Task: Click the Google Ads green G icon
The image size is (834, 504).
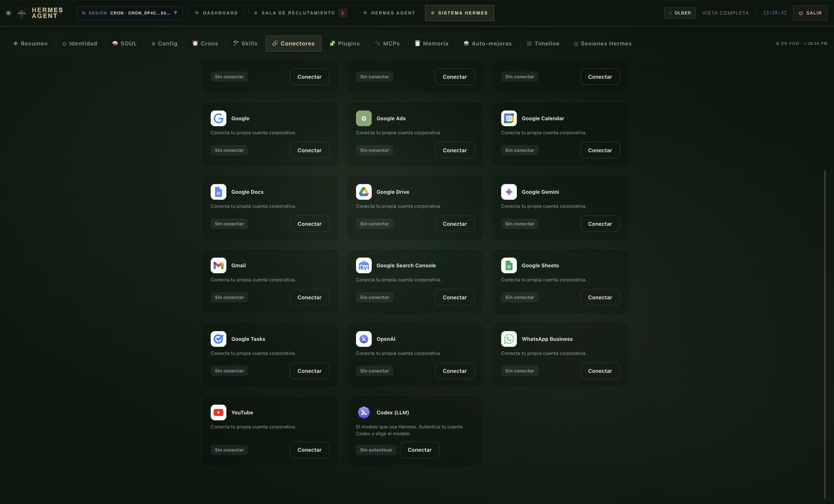Action: point(363,118)
